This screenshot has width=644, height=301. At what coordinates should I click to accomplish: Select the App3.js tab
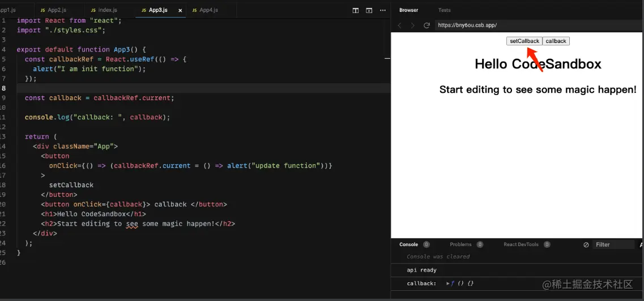[x=158, y=10]
